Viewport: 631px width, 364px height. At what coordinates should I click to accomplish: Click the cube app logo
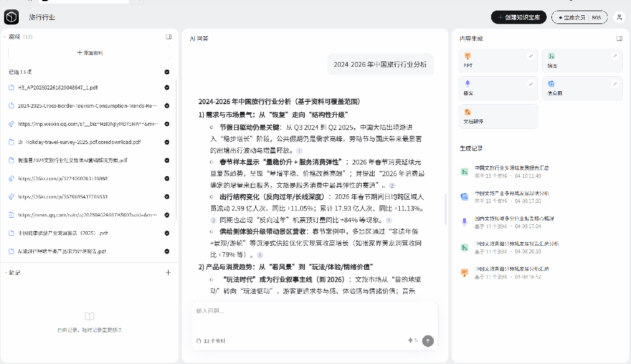pos(11,17)
